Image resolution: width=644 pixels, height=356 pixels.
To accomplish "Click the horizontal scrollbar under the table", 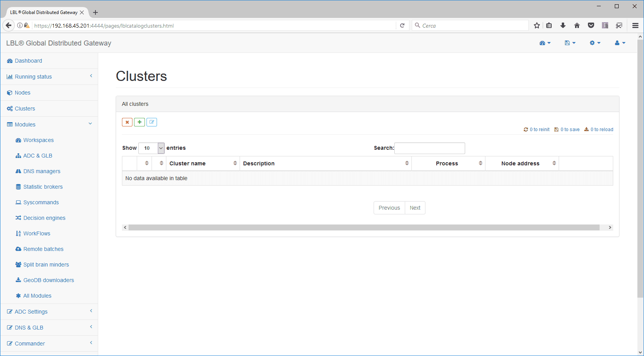I will [363, 228].
